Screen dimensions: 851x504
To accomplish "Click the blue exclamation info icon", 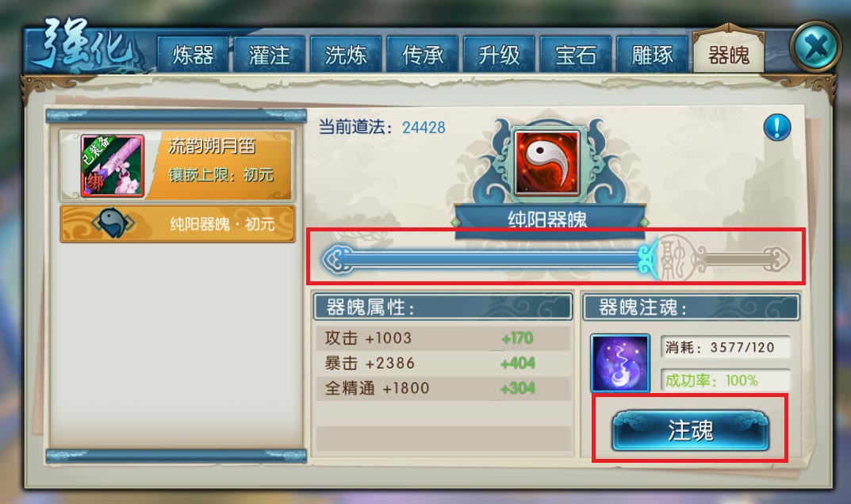I will (x=777, y=128).
